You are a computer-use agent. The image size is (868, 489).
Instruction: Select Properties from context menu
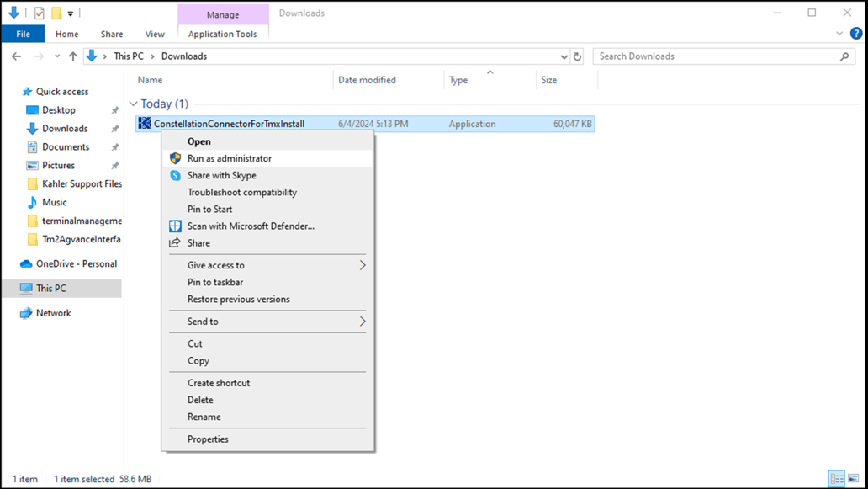pyautogui.click(x=208, y=439)
